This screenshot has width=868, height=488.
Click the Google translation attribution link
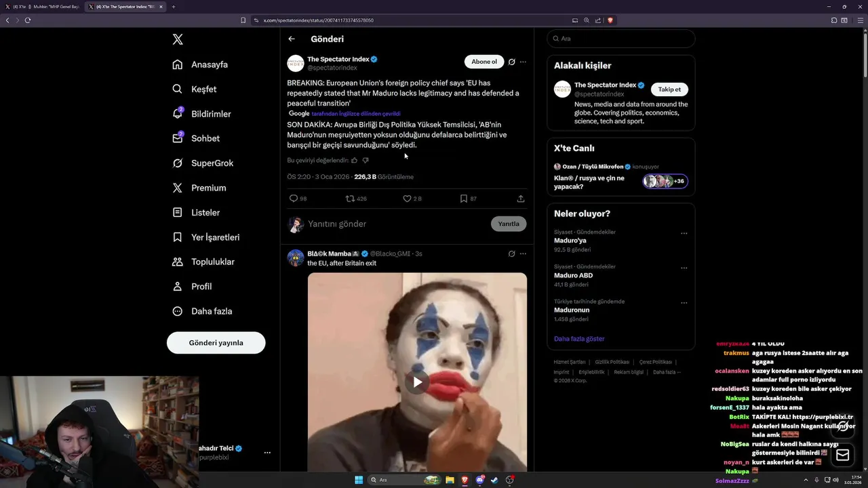coord(356,114)
